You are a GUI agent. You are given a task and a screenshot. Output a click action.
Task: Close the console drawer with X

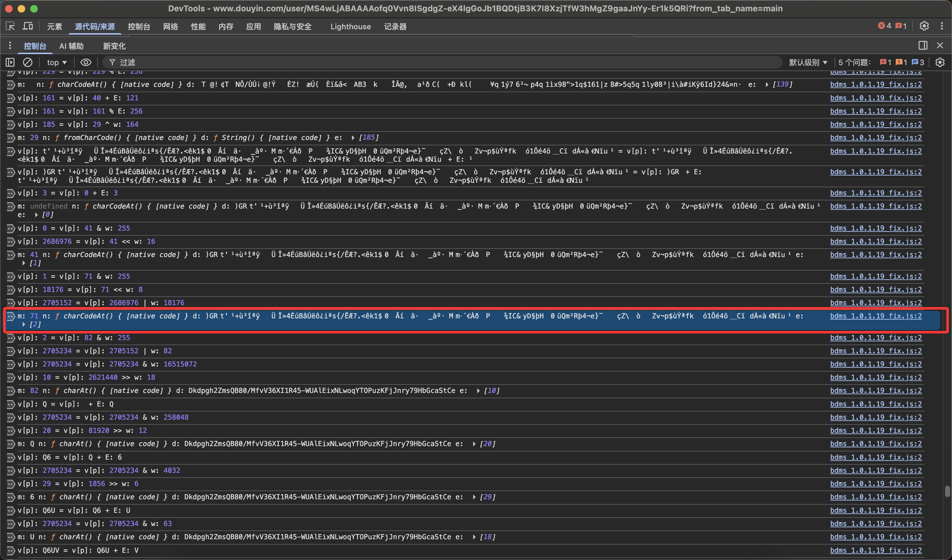coord(940,46)
